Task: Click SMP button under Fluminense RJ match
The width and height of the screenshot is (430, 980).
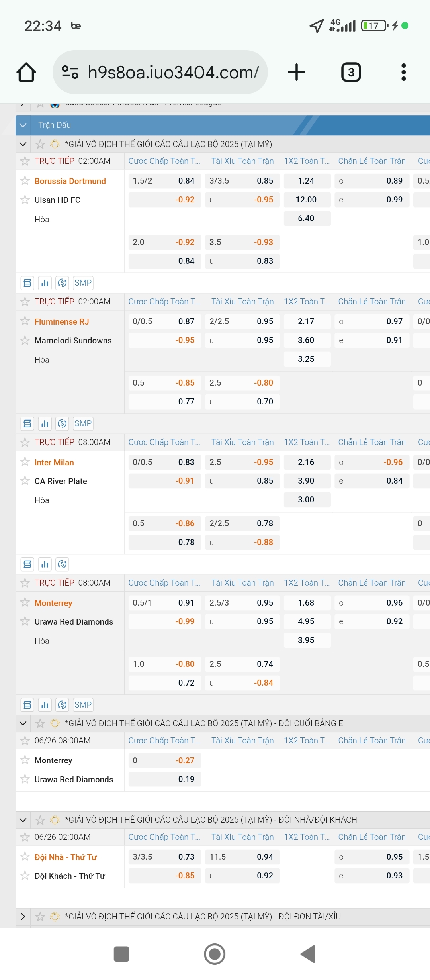Action: coord(83,423)
